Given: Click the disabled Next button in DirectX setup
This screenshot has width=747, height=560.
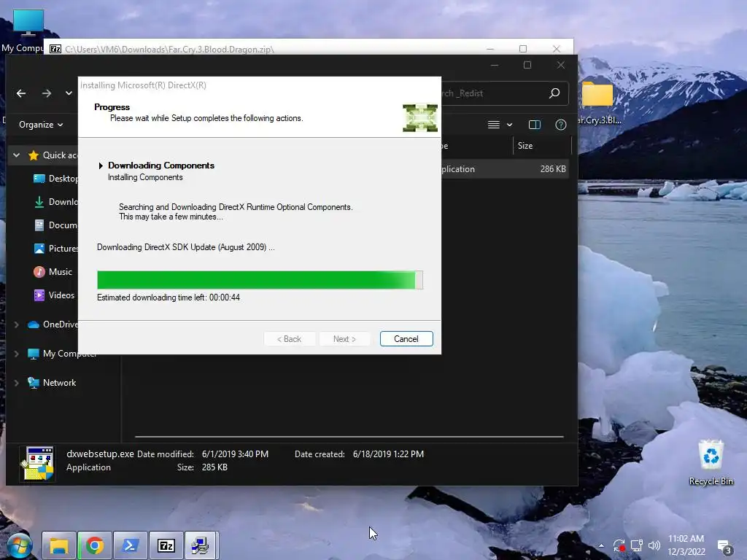Looking at the screenshot, I should point(344,338).
